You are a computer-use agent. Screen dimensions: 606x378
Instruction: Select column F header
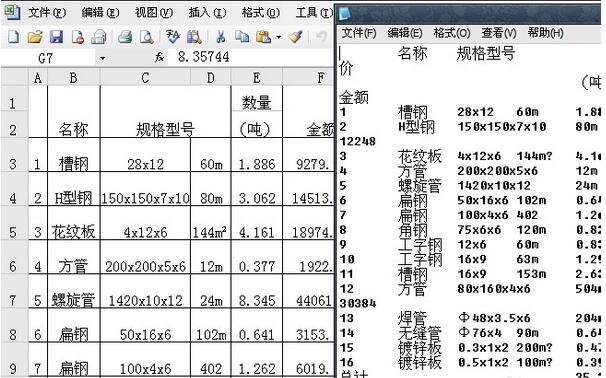[308, 78]
